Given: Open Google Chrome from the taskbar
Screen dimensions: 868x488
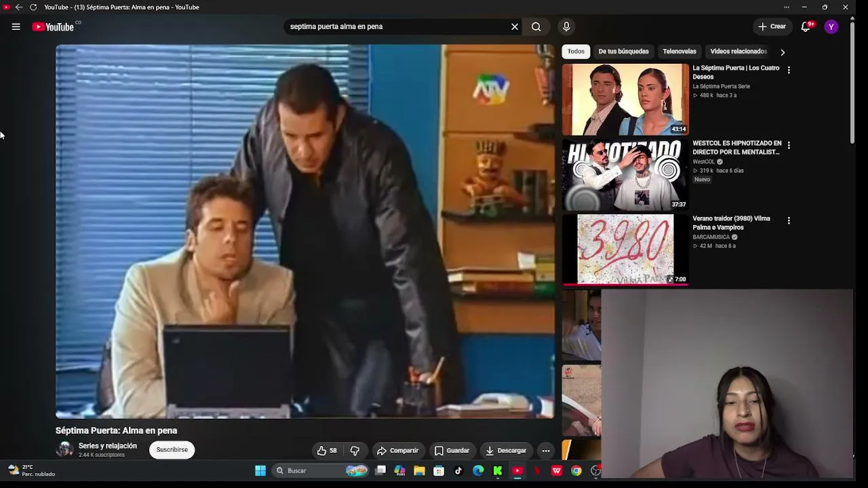Looking at the screenshot, I should point(576,470).
